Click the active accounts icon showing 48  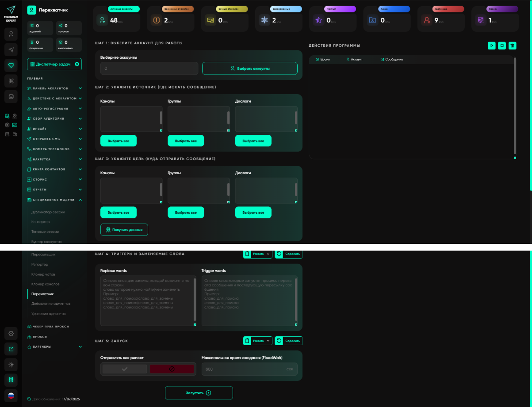[102, 20]
